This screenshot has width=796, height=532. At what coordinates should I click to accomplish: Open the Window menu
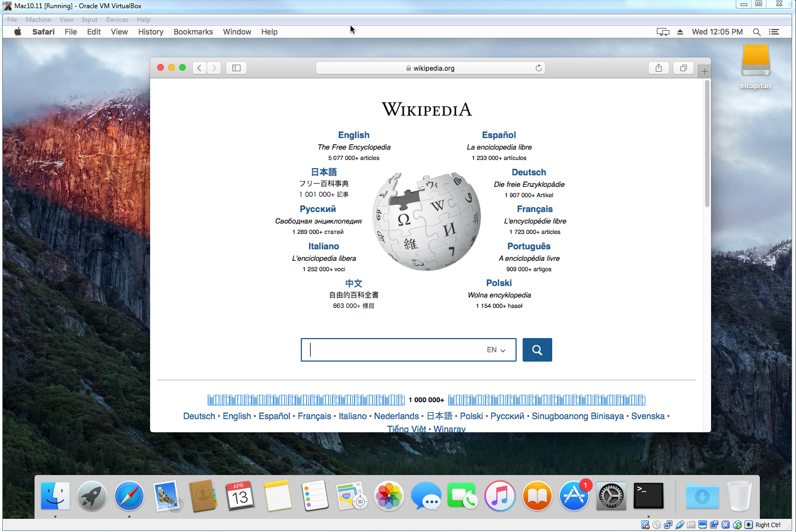(x=237, y=32)
